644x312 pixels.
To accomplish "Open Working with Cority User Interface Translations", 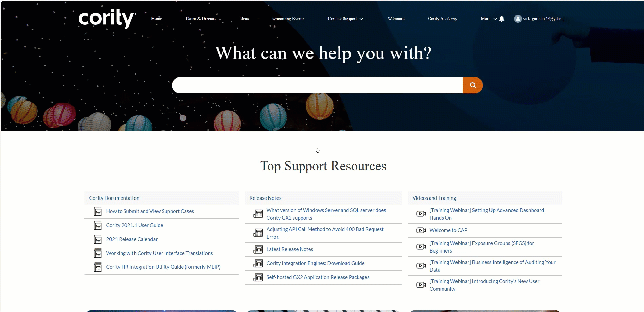I will [159, 253].
